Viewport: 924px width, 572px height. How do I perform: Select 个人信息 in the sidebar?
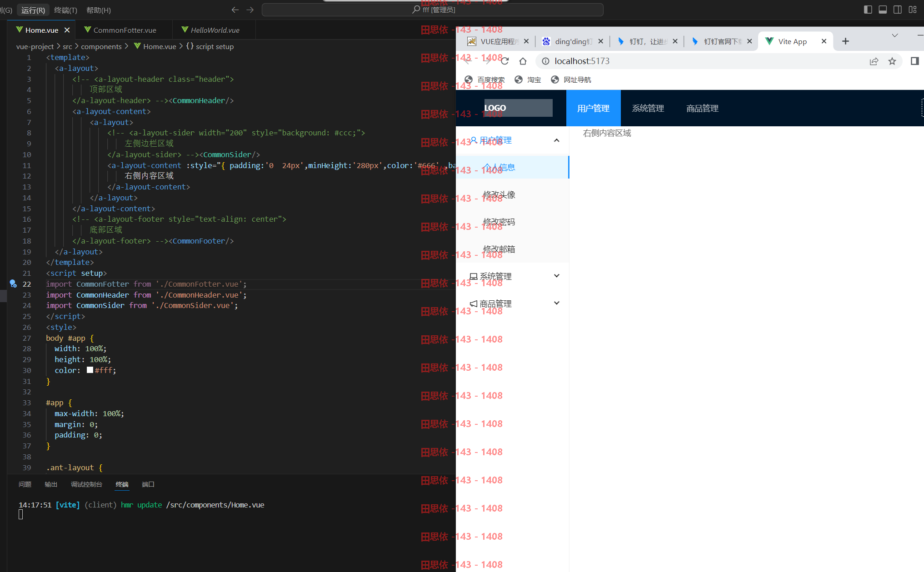(x=513, y=167)
